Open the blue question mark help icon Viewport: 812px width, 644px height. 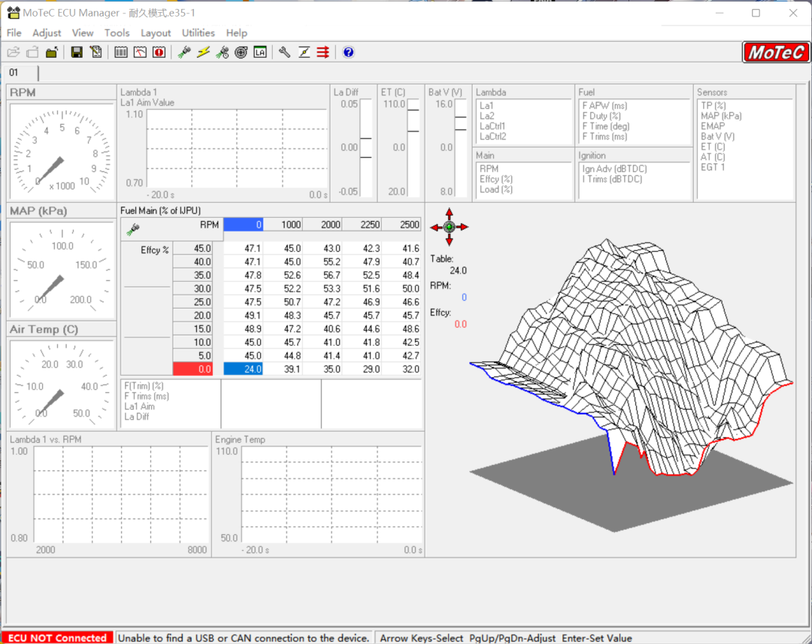coord(348,52)
